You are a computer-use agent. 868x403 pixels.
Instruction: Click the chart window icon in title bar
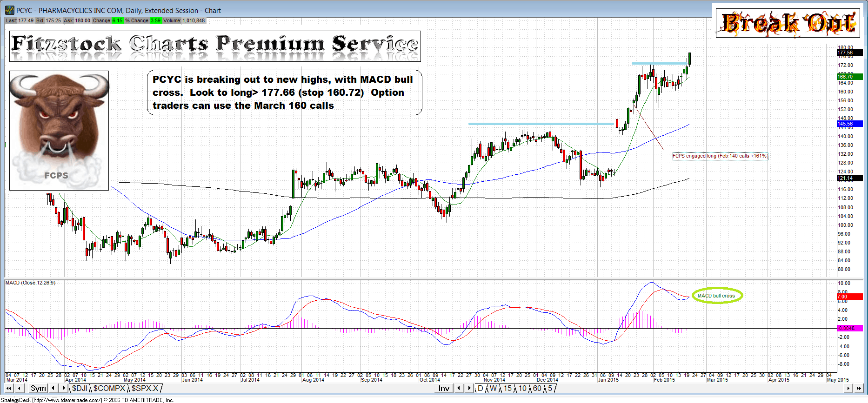pyautogui.click(x=9, y=10)
